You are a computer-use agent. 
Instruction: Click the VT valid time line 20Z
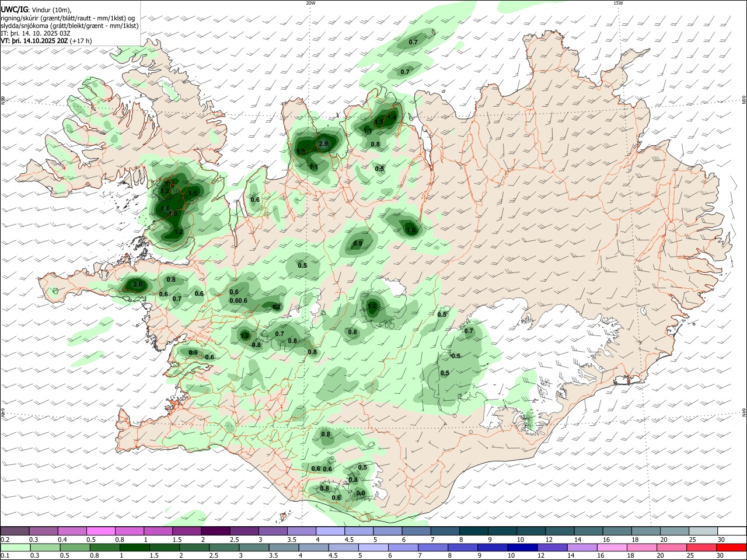click(x=46, y=41)
